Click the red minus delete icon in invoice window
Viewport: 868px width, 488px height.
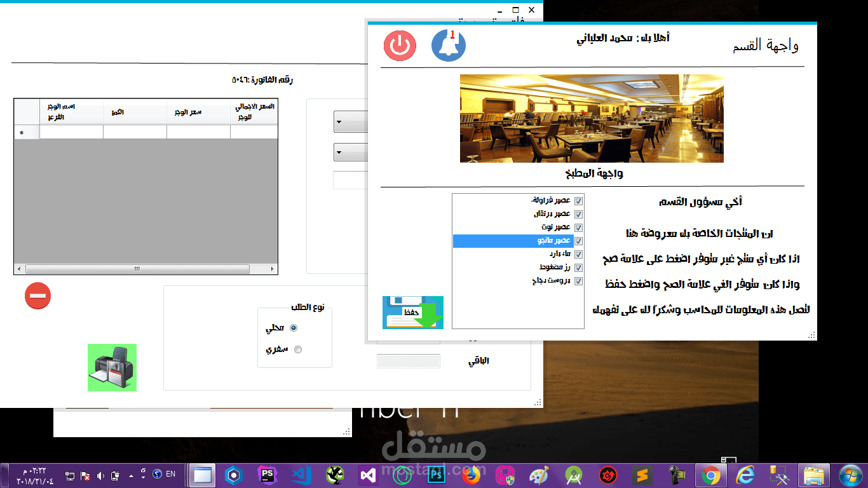click(x=37, y=296)
